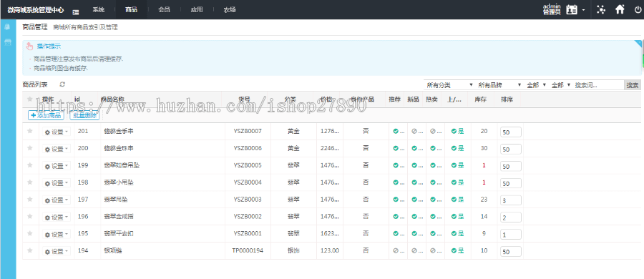The height and width of the screenshot is (279, 644).
Task: Star the product with id 200
Action: 29,148
